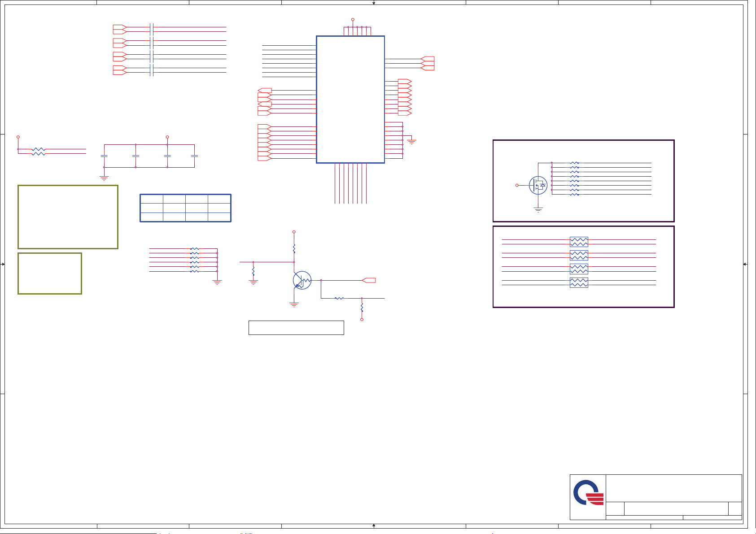Viewport: 756px width, 534px height.
Task: Click ground symbol below the four-capacitor bank
Action: 104,178
